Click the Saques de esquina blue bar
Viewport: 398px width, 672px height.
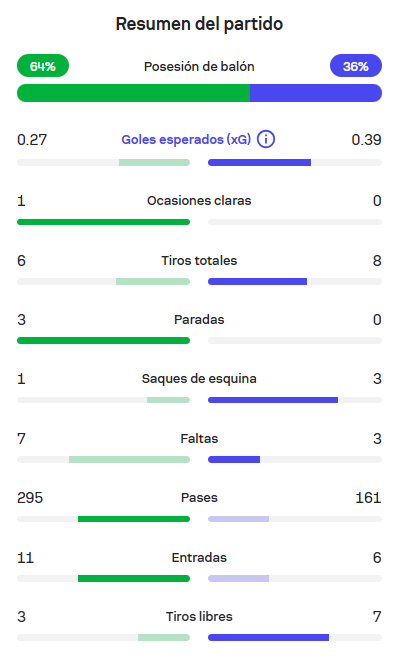[273, 400]
